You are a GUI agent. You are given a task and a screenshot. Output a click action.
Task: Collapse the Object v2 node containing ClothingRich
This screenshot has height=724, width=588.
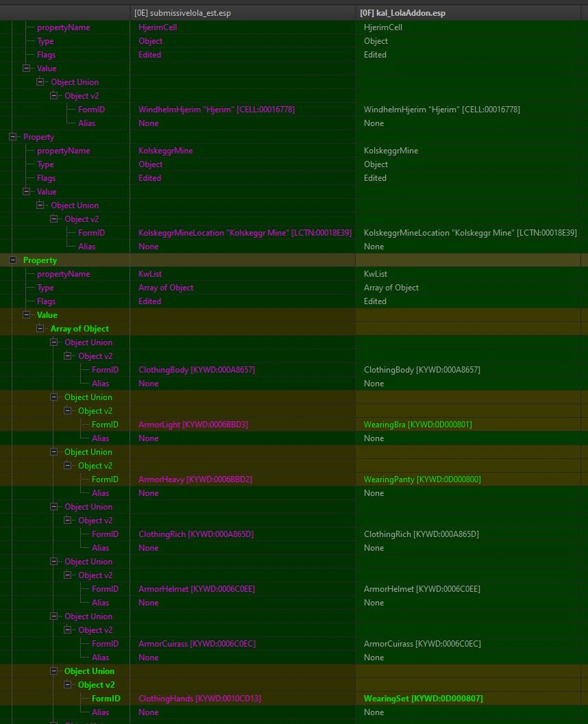(67, 521)
